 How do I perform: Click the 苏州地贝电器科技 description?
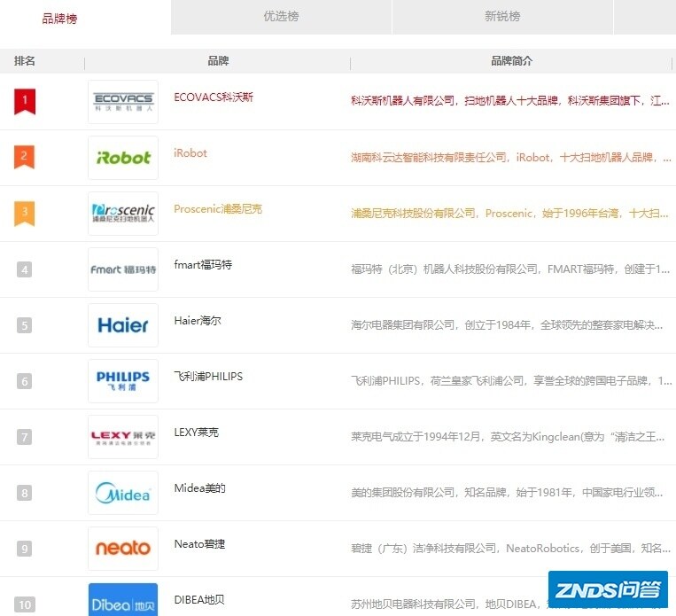point(449,604)
